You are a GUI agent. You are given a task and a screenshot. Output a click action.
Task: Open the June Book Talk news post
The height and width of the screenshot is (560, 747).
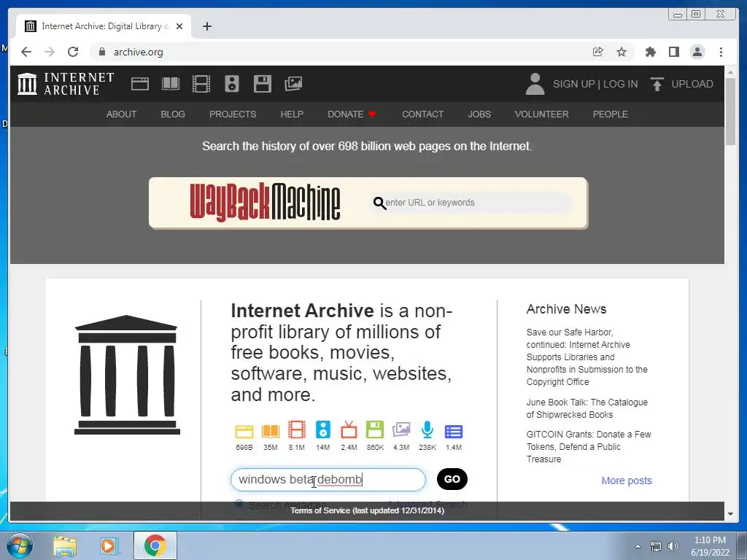point(587,408)
